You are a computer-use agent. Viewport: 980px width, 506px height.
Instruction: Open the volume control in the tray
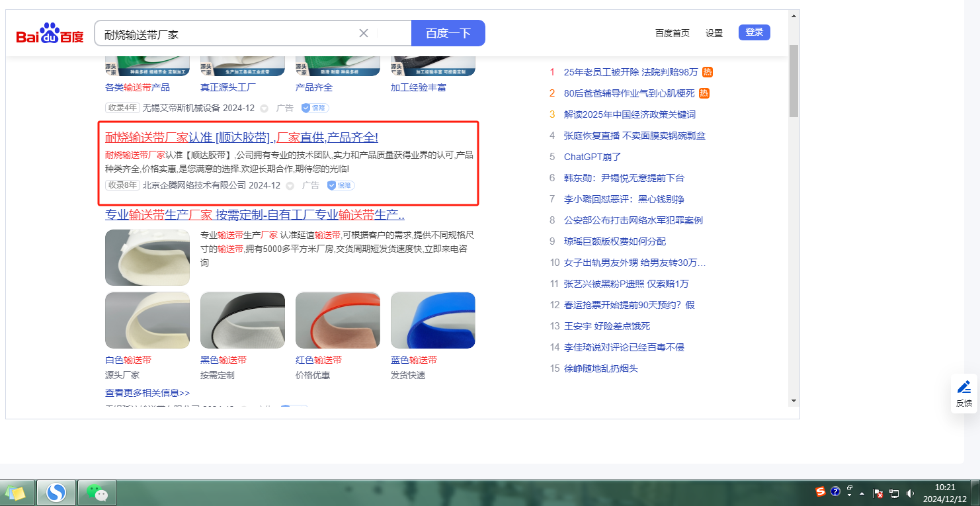(910, 493)
